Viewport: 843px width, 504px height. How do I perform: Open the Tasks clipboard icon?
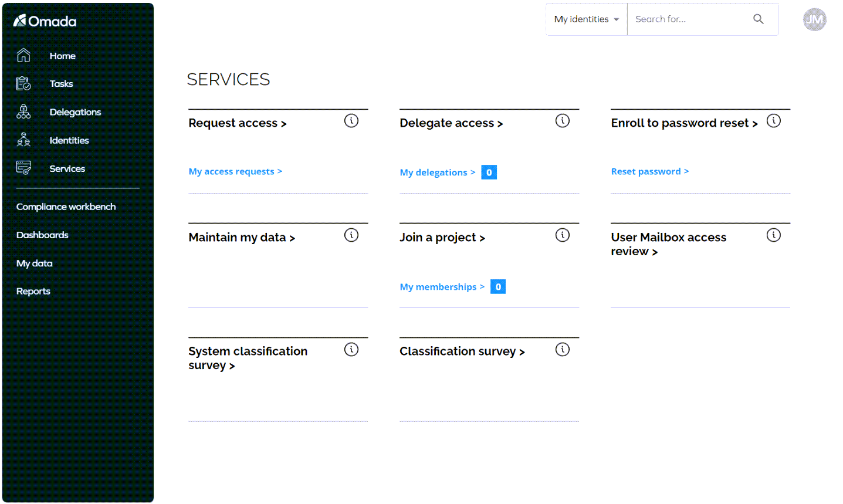[x=23, y=83]
